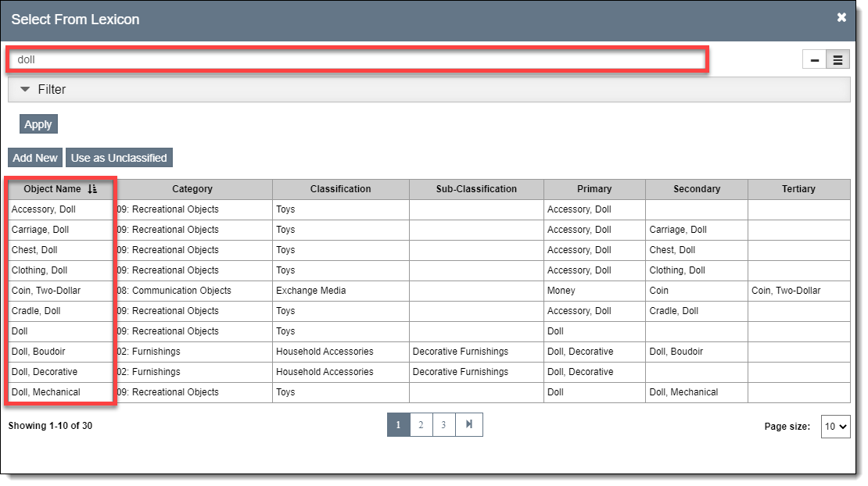Screen dimensions: 868x486
Task: Go to page 1 of results
Action: [x=399, y=424]
